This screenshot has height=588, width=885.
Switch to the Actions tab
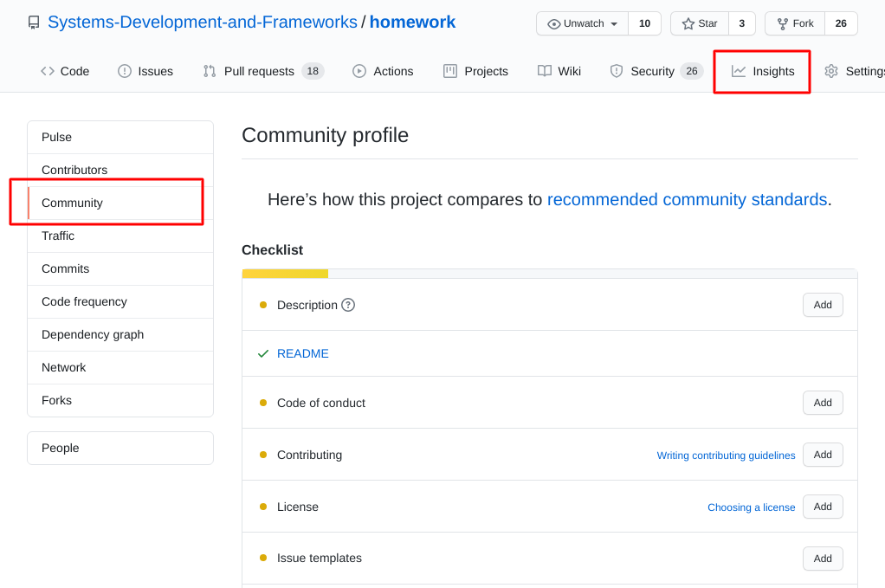(x=383, y=71)
